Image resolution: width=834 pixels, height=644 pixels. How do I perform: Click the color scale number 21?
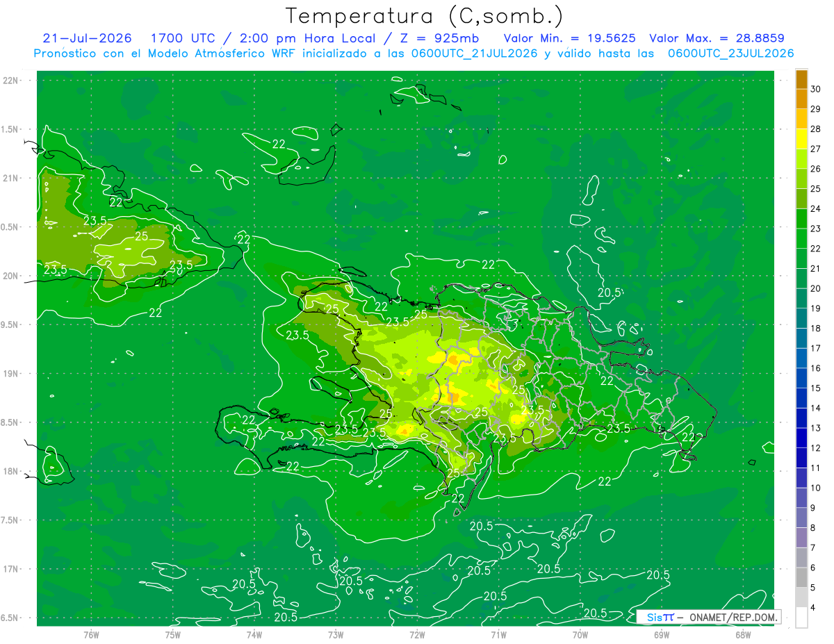[816, 269]
